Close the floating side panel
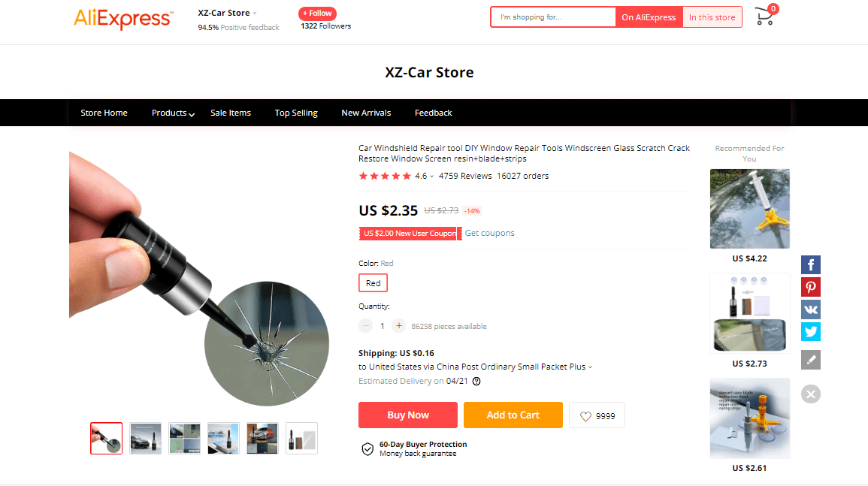The width and height of the screenshot is (868, 486). pyautogui.click(x=810, y=394)
